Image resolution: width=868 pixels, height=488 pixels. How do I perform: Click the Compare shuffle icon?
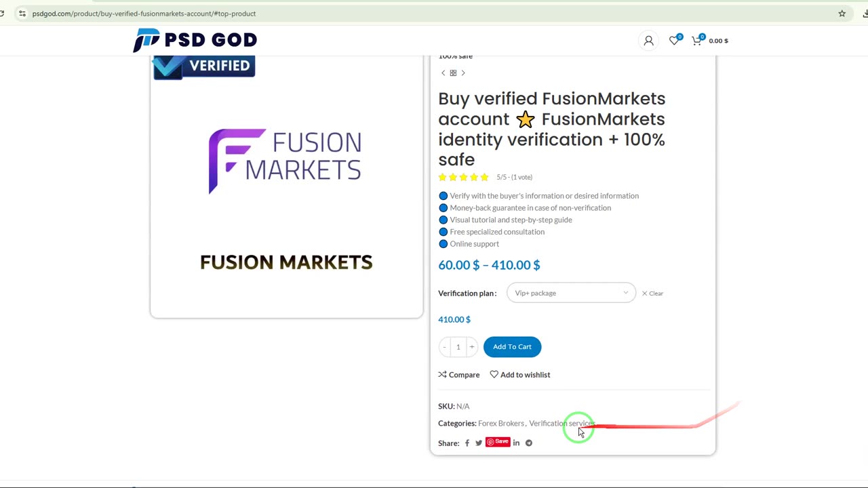pyautogui.click(x=442, y=375)
